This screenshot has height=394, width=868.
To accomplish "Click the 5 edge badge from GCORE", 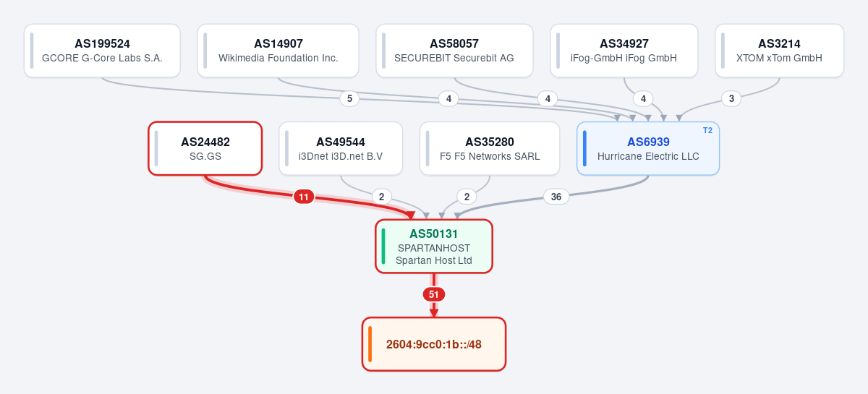I will (349, 99).
